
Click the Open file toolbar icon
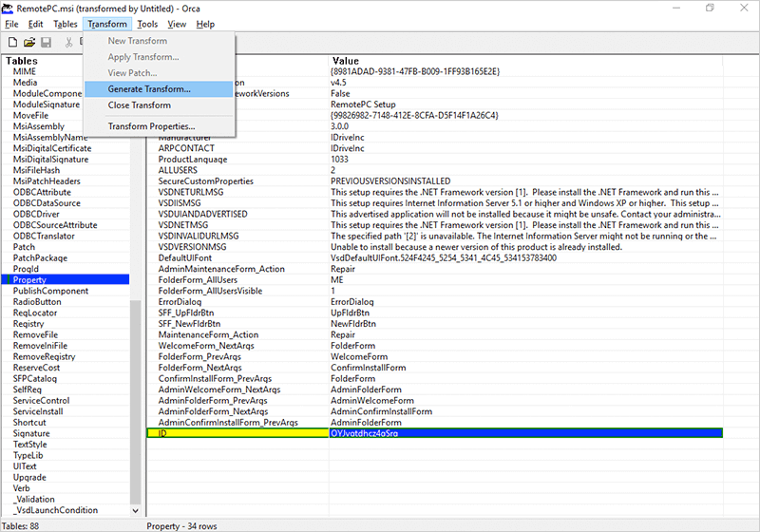pyautogui.click(x=29, y=42)
